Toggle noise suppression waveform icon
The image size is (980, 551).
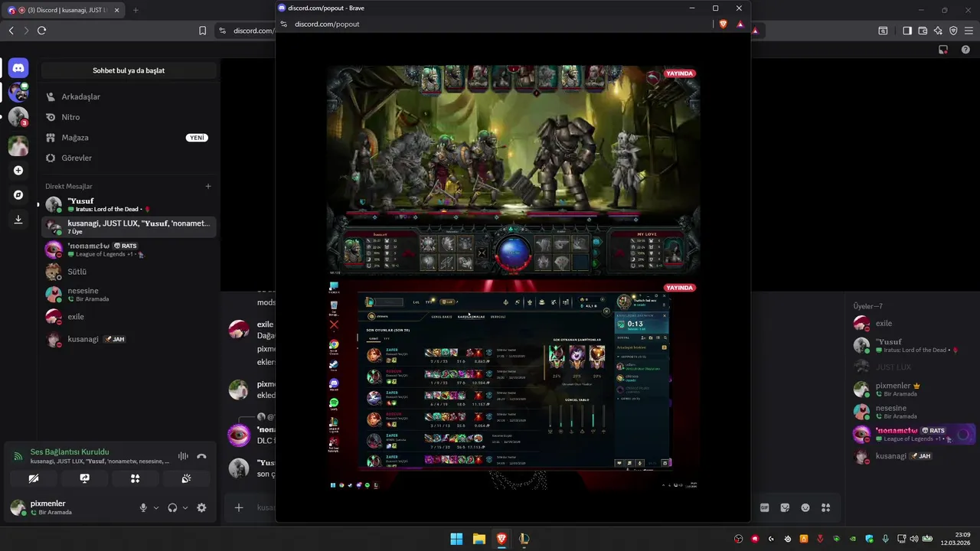[x=183, y=456]
